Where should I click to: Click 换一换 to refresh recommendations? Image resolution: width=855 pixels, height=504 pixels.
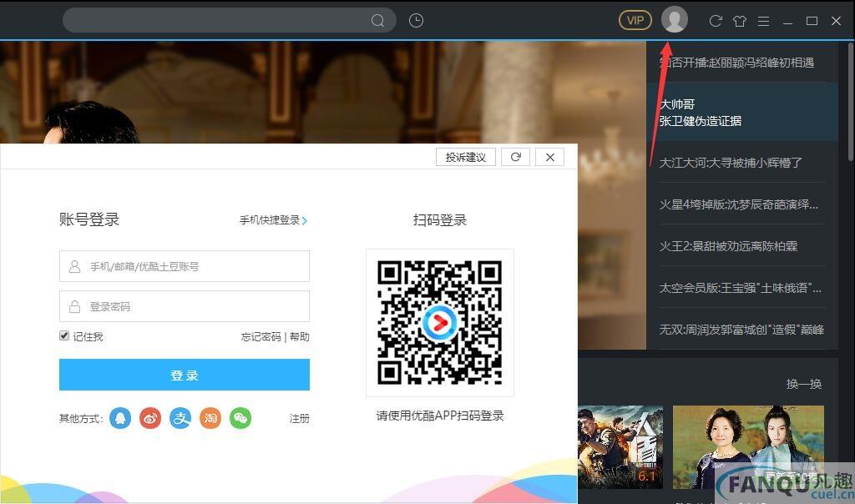(x=804, y=384)
